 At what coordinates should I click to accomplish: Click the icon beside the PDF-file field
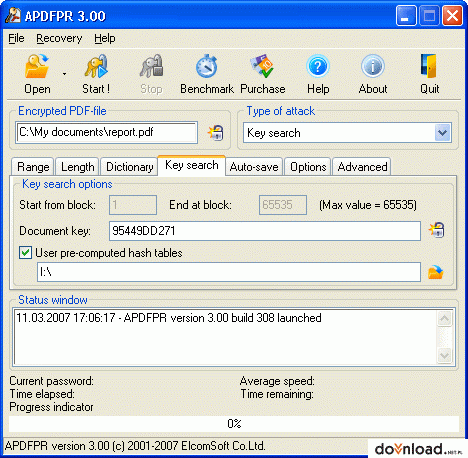216,133
